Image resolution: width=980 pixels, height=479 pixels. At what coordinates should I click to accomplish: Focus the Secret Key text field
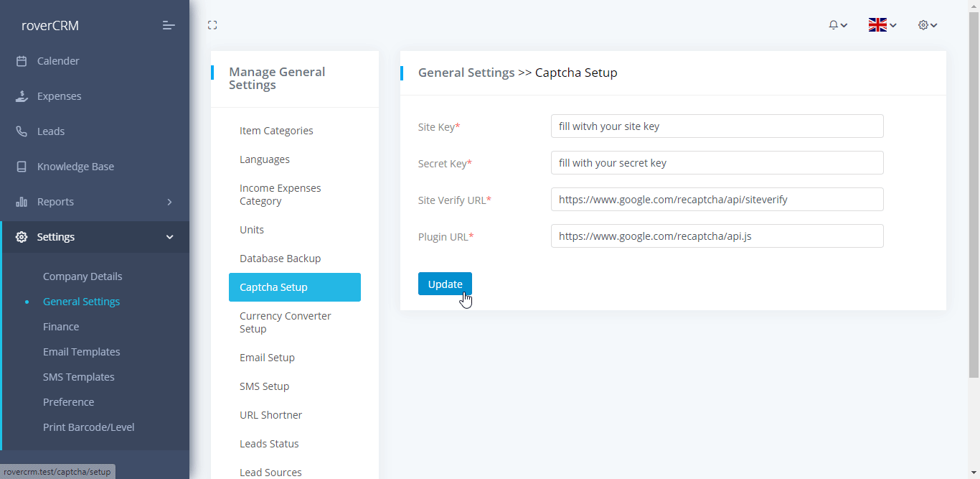click(717, 163)
